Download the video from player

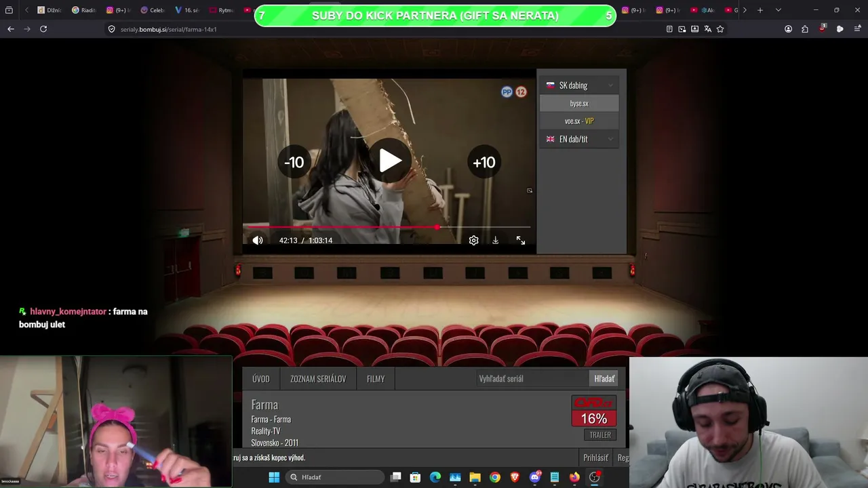tap(496, 240)
